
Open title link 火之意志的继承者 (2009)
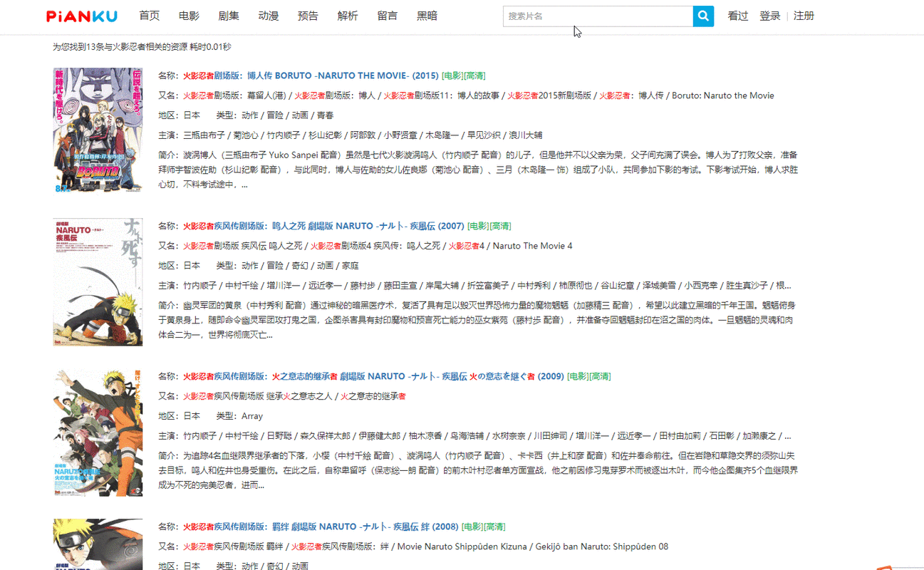tap(373, 376)
